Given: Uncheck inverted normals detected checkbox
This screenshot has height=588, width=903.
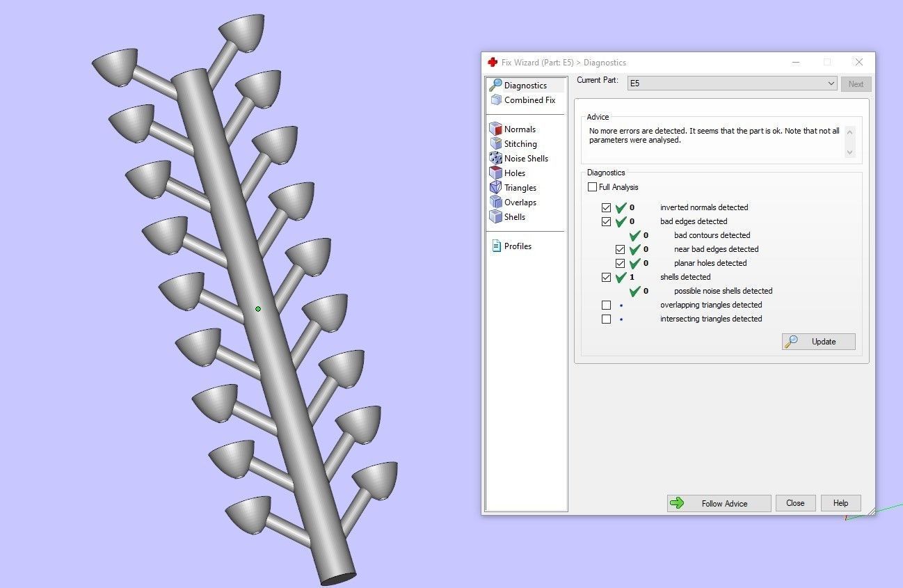Looking at the screenshot, I should (606, 207).
